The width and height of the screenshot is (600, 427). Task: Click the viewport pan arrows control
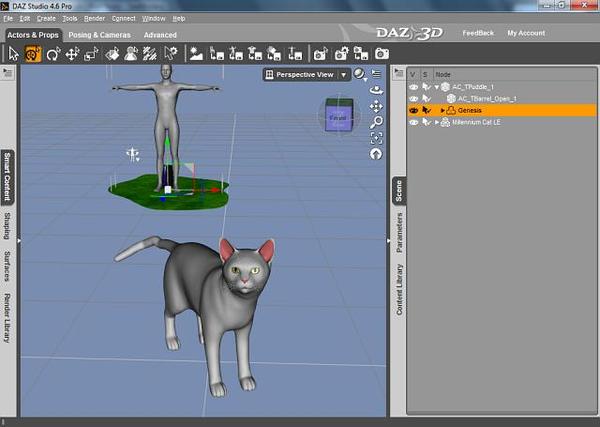[x=376, y=106]
